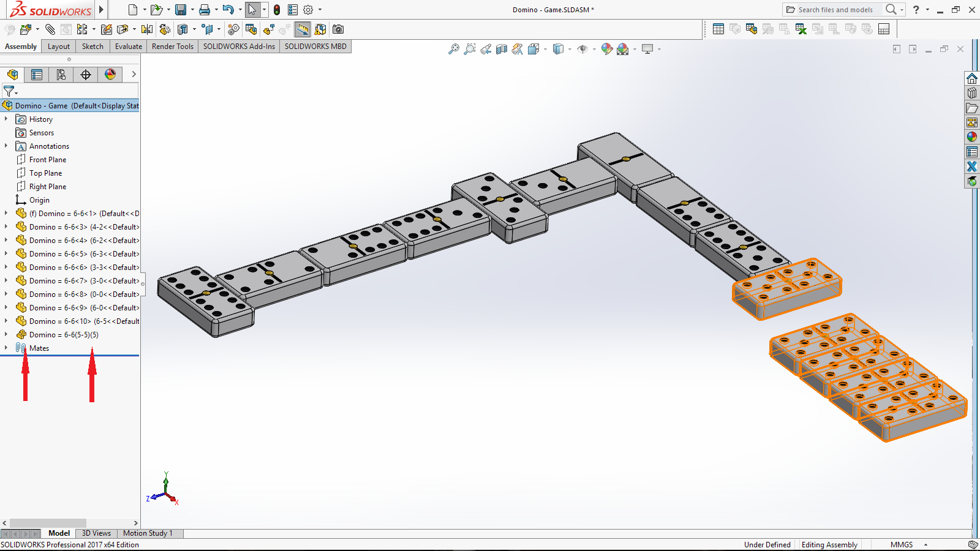The width and height of the screenshot is (980, 551).
Task: Click the Save icon in the top toolbar
Action: click(x=180, y=10)
